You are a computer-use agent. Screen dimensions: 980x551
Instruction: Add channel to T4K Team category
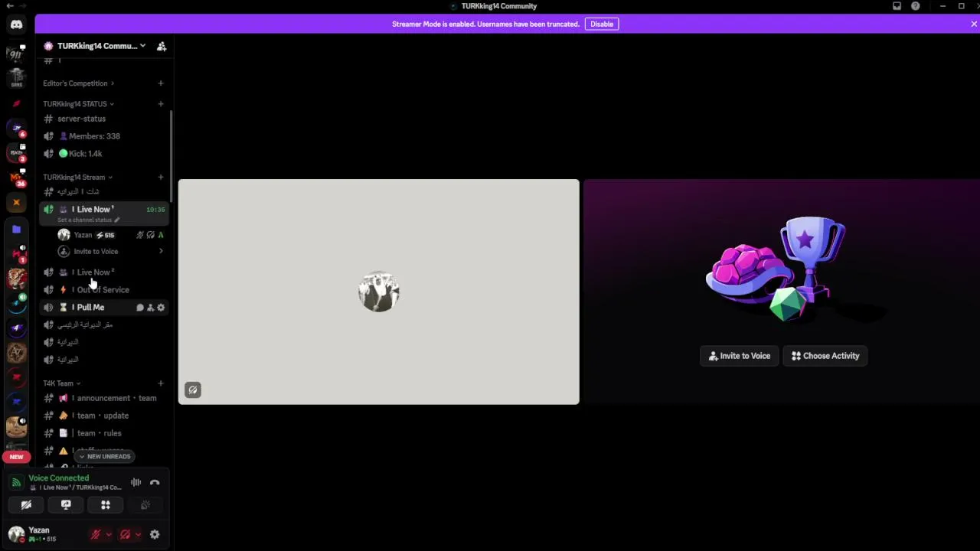(161, 383)
